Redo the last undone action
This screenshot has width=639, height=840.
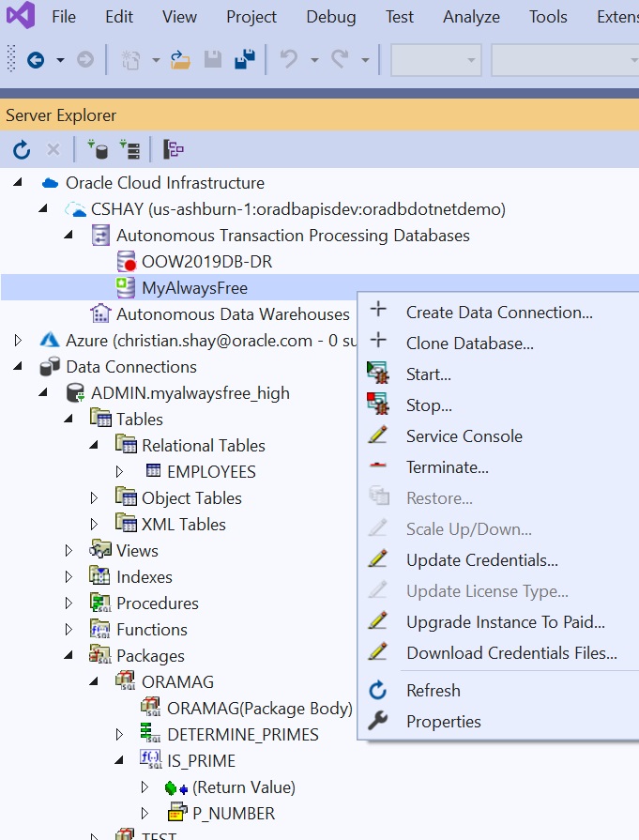click(340, 59)
